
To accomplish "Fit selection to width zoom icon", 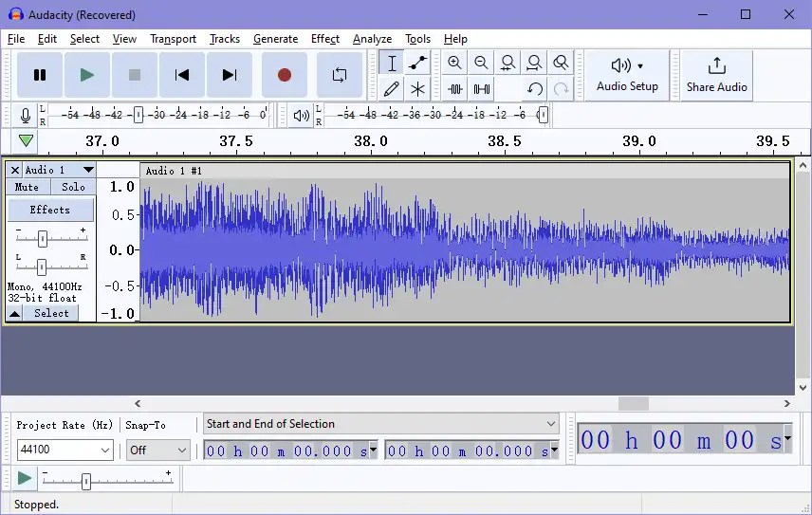I will click(x=507, y=64).
